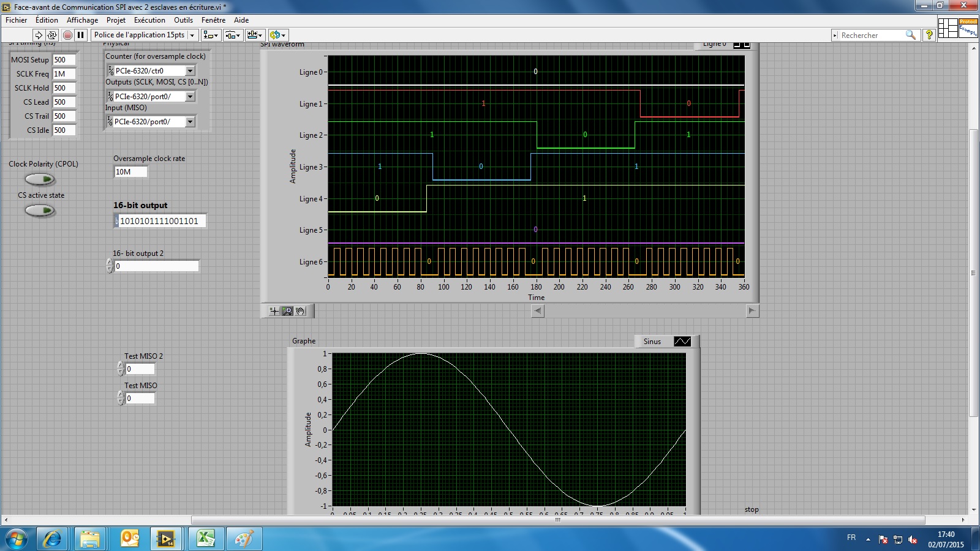Click the Ligne 0 plot legend icon
Screen dimensions: 980x551
[742, 45]
